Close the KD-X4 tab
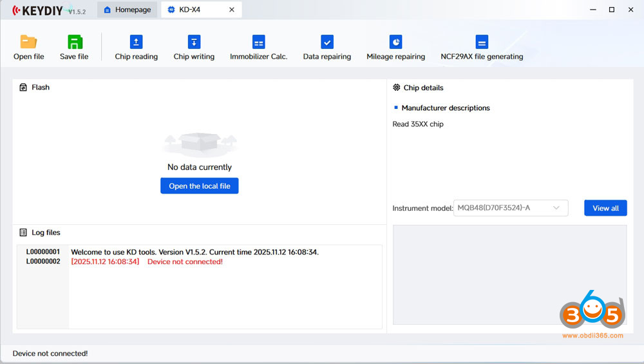 pos(232,10)
